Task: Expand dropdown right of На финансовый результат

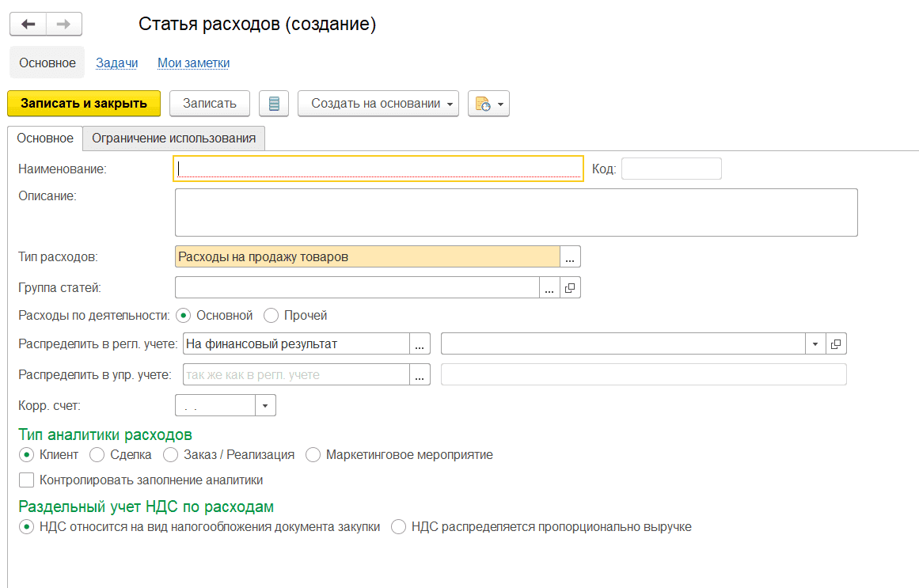Action: click(815, 343)
